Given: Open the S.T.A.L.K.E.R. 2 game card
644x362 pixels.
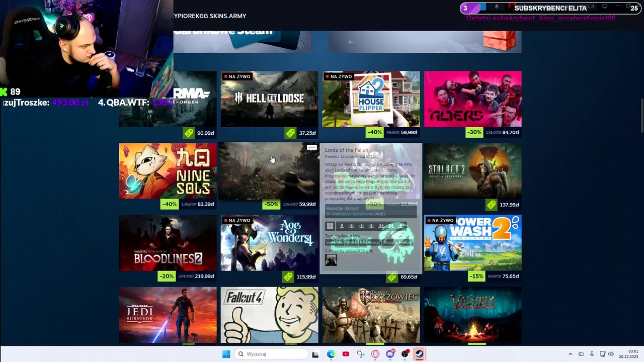Looking at the screenshot, I should (472, 171).
